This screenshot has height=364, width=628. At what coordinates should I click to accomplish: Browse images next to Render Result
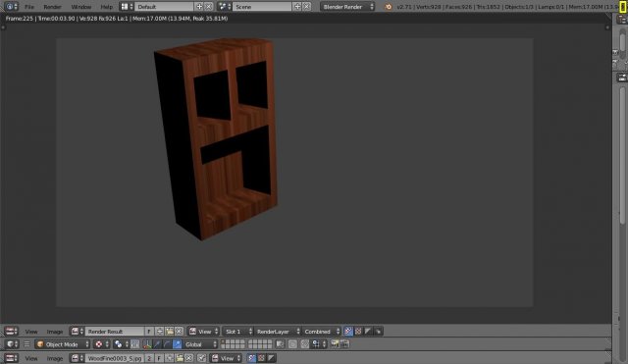(78, 332)
